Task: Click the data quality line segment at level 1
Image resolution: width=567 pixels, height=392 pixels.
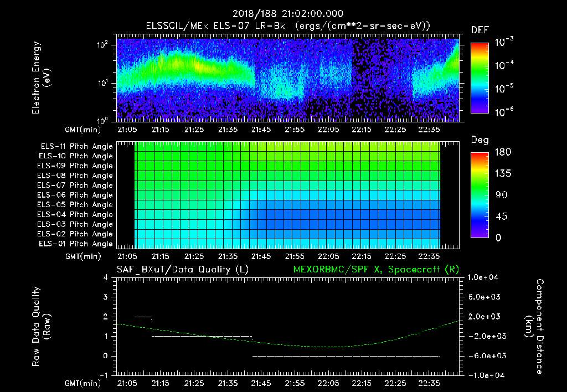Action: [202, 337]
